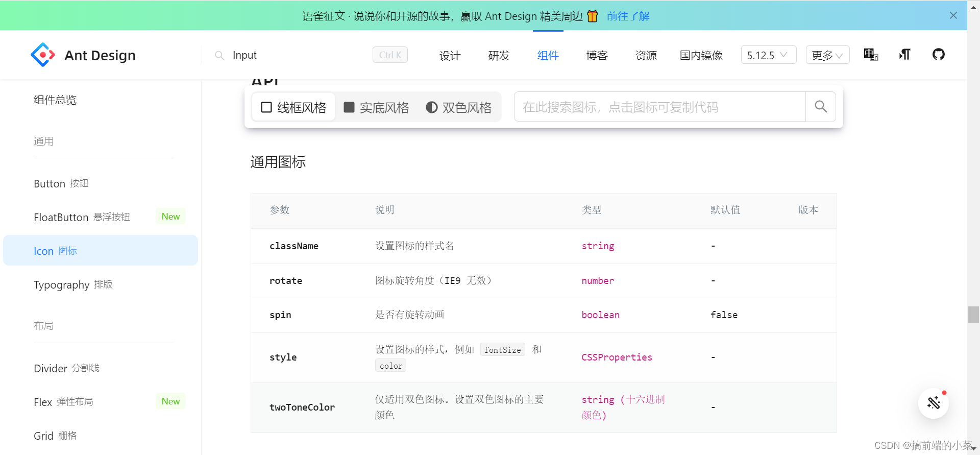
Task: Click the number type value
Action: [598, 281]
